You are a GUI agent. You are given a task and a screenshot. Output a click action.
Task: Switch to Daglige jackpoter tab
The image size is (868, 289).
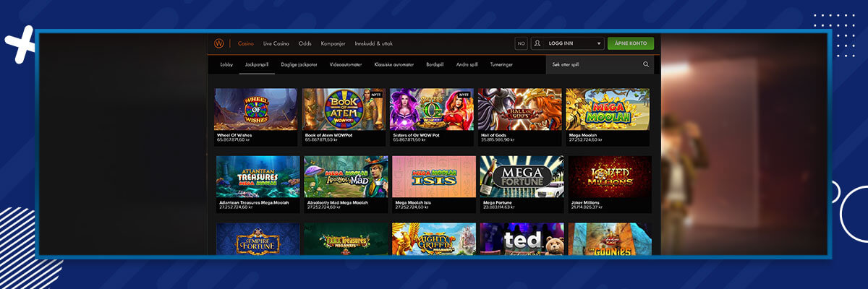coord(299,64)
